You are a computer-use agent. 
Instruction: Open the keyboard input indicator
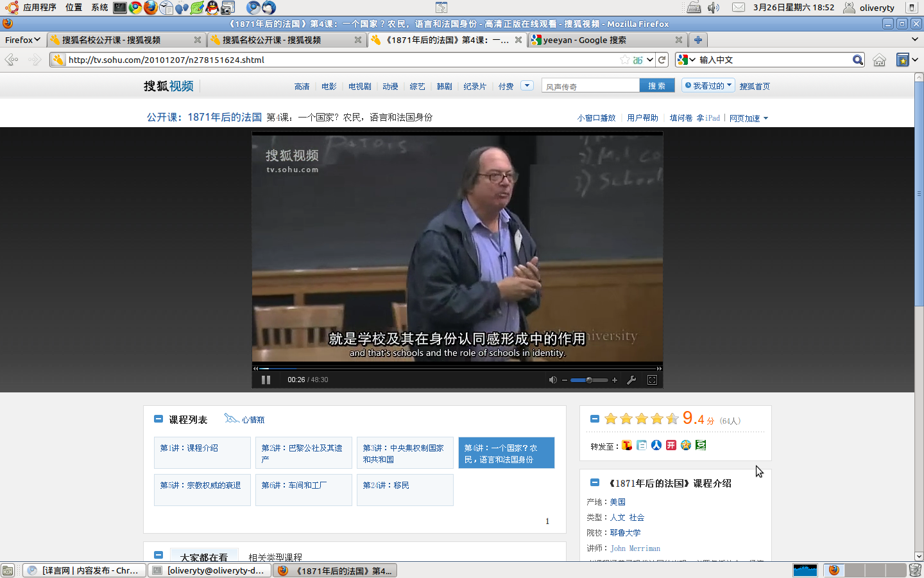click(693, 8)
